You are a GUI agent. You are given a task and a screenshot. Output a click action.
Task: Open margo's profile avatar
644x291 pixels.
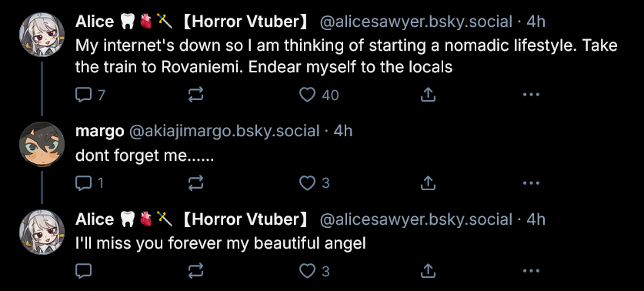(x=42, y=144)
